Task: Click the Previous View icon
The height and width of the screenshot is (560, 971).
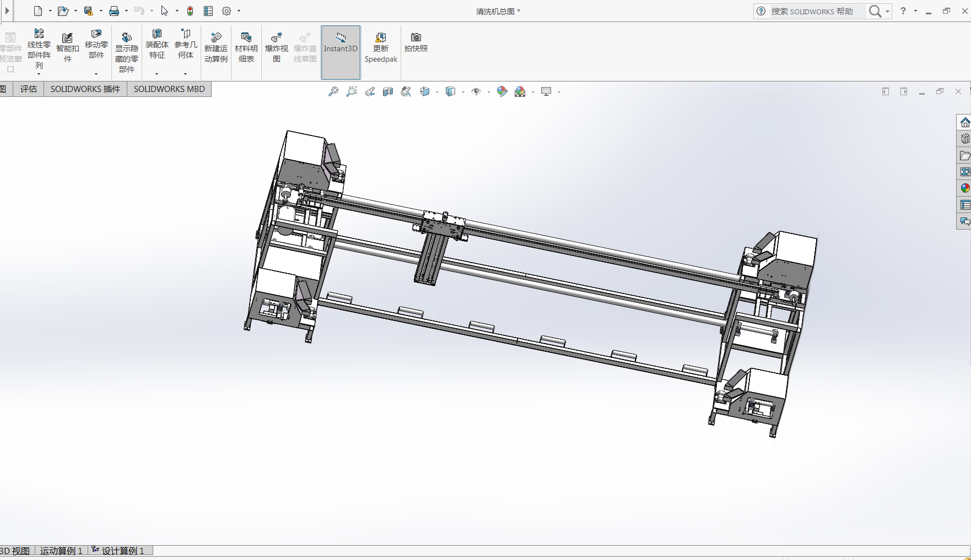Action: 370,92
